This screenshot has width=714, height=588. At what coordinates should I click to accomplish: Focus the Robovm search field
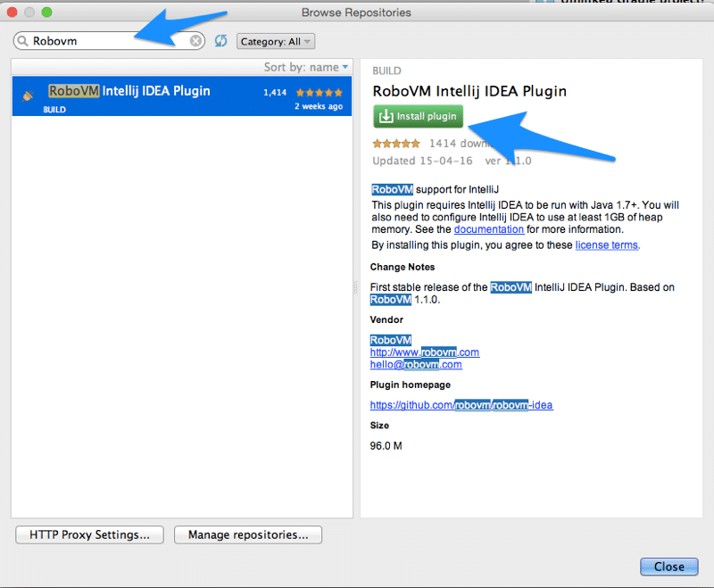[x=109, y=41]
